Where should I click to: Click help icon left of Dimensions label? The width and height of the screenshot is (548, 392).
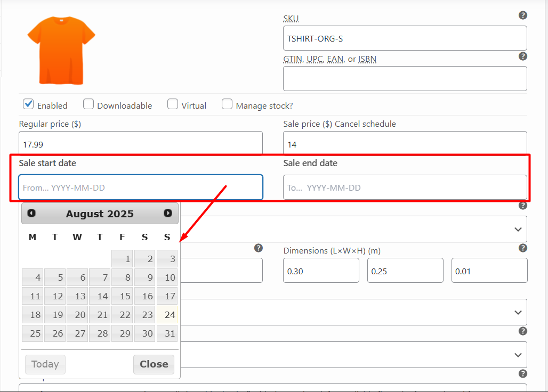click(x=258, y=248)
